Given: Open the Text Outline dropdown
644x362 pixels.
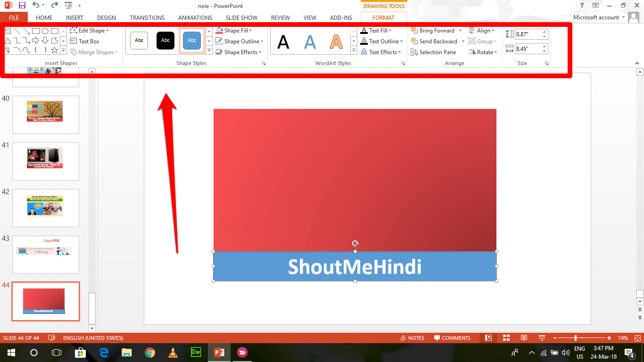Looking at the screenshot, I should (x=381, y=41).
